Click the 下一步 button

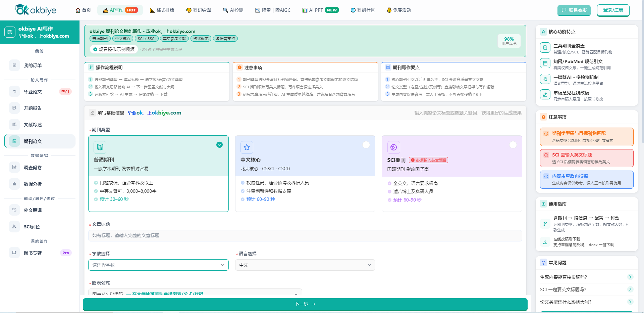(305, 304)
